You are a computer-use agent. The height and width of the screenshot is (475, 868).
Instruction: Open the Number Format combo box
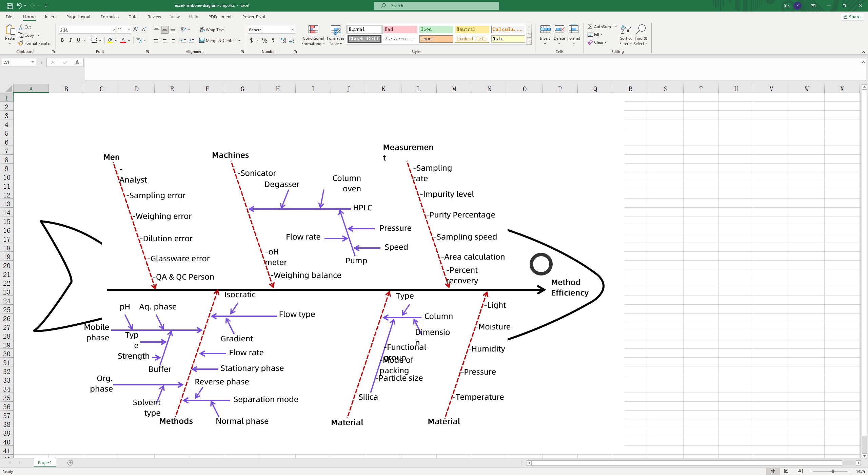pos(271,30)
